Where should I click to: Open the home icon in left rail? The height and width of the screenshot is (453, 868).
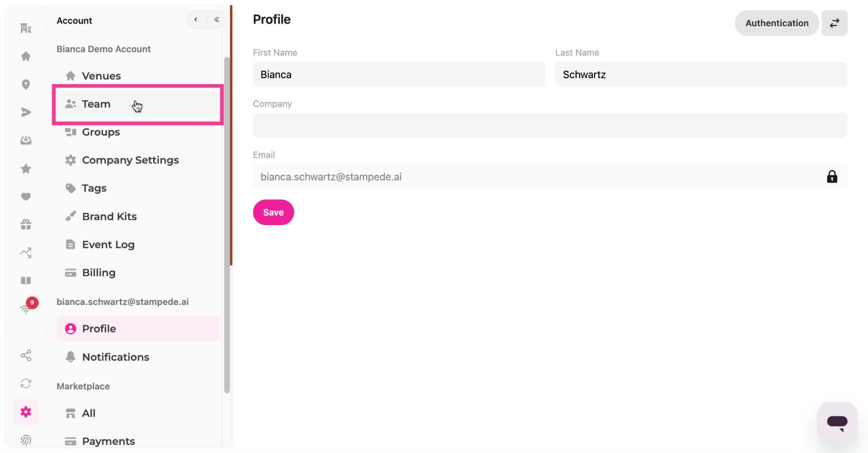26,56
